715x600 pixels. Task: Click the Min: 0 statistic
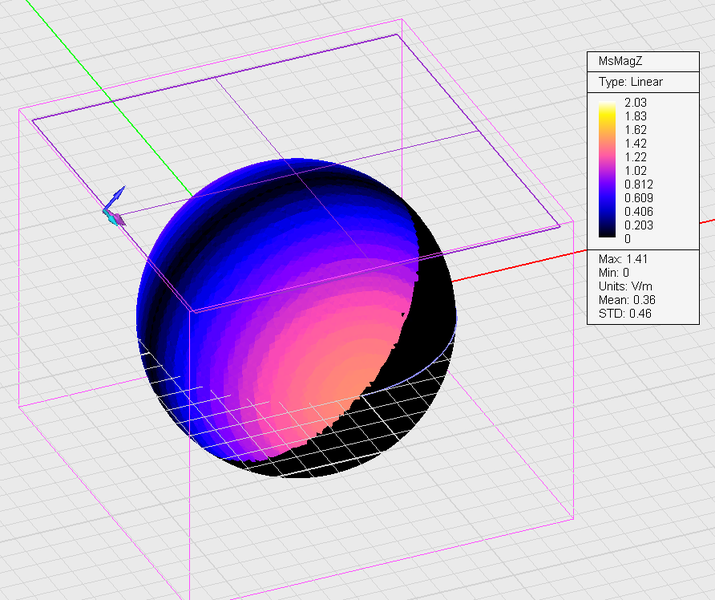(x=616, y=273)
